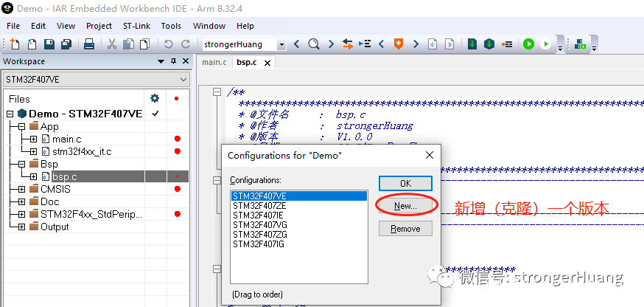Click the orange bookmark toggle icon
644x307 pixels.
click(399, 44)
